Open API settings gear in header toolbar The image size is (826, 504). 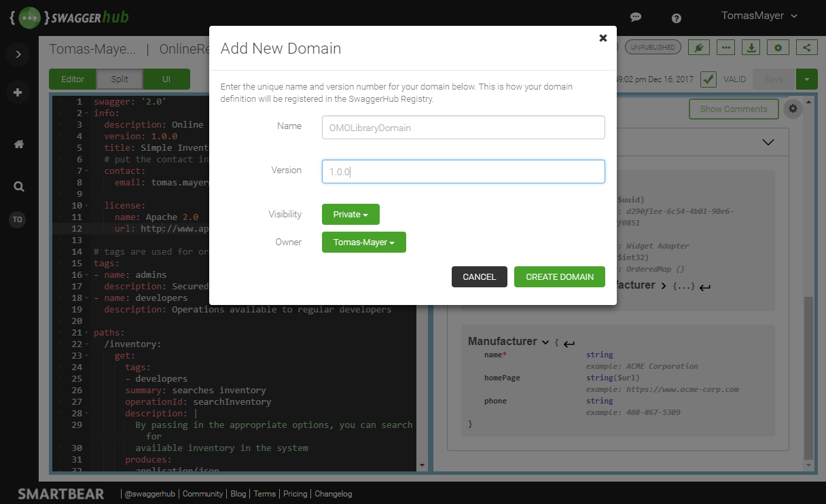pyautogui.click(x=778, y=48)
